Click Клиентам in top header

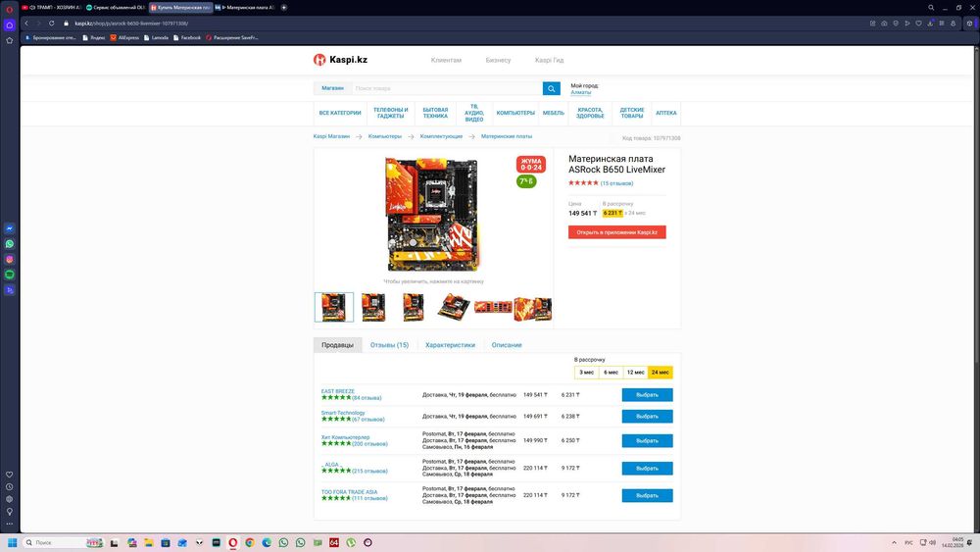(x=446, y=60)
